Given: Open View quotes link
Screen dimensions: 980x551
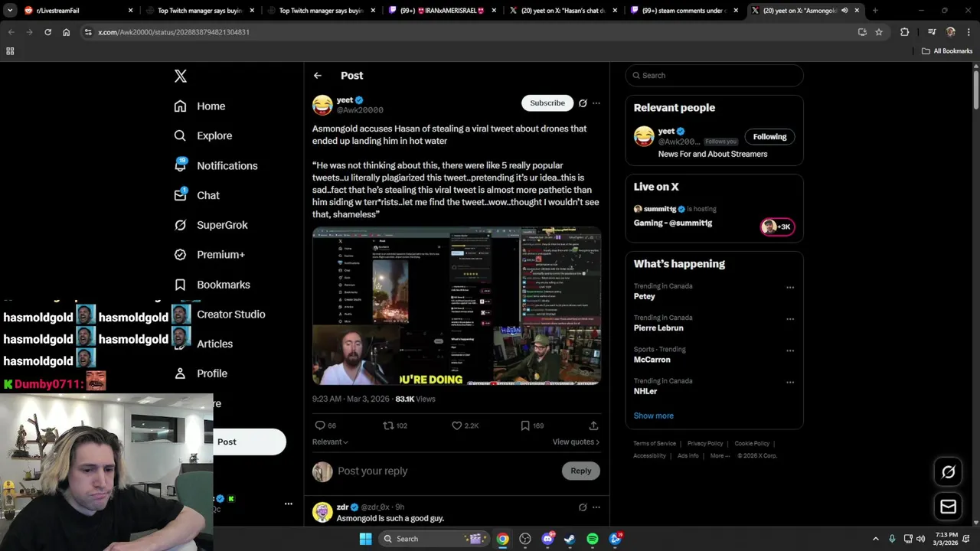Looking at the screenshot, I should (576, 442).
